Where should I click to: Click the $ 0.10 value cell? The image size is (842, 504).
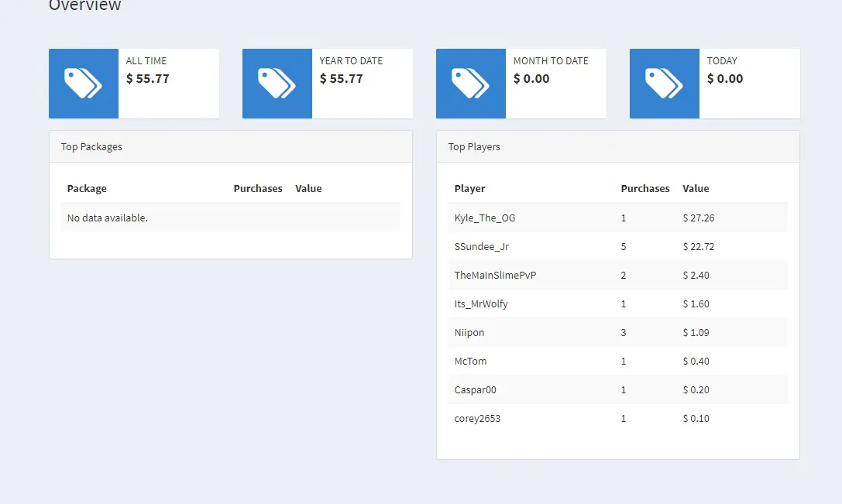coord(696,419)
